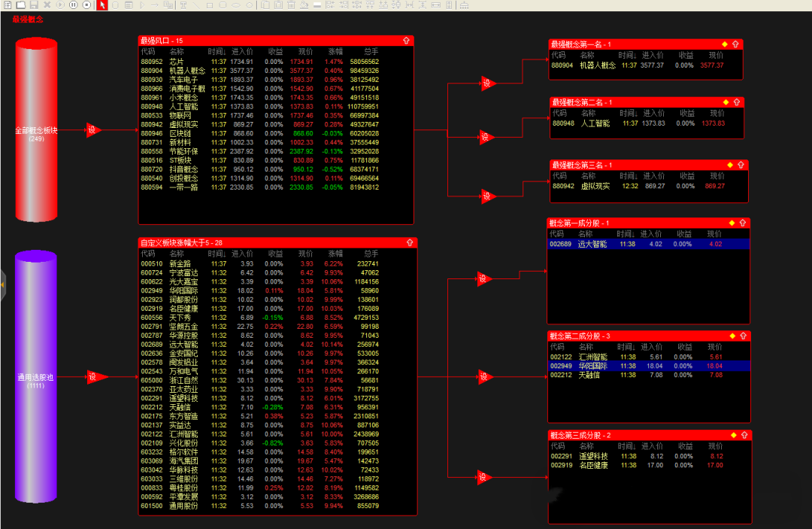The height and width of the screenshot is (529, 812).
Task: Collapse the 自定义板块涨幅大于5 panel using up arrow
Action: click(410, 242)
